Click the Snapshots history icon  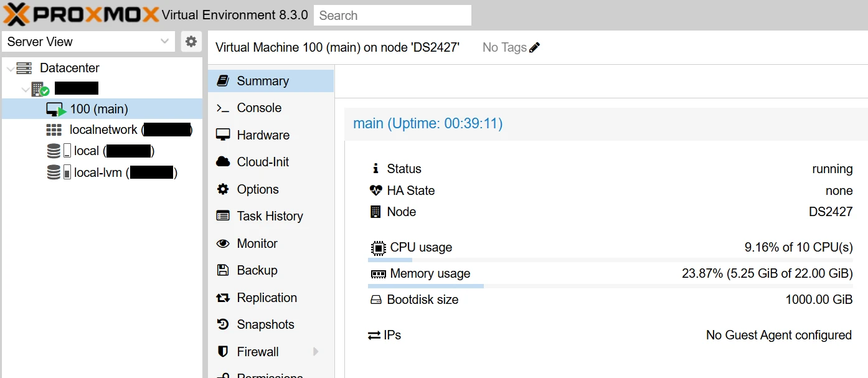point(223,324)
